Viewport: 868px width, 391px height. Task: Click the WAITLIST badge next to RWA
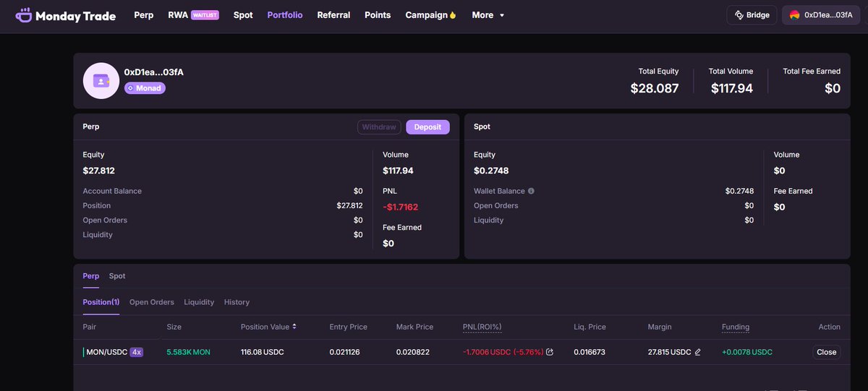click(205, 15)
